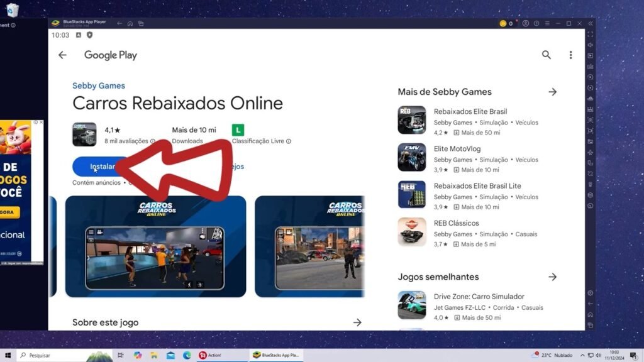Screen dimensions: 644x362
Task: Go back using Google Play arrow
Action: [62, 55]
